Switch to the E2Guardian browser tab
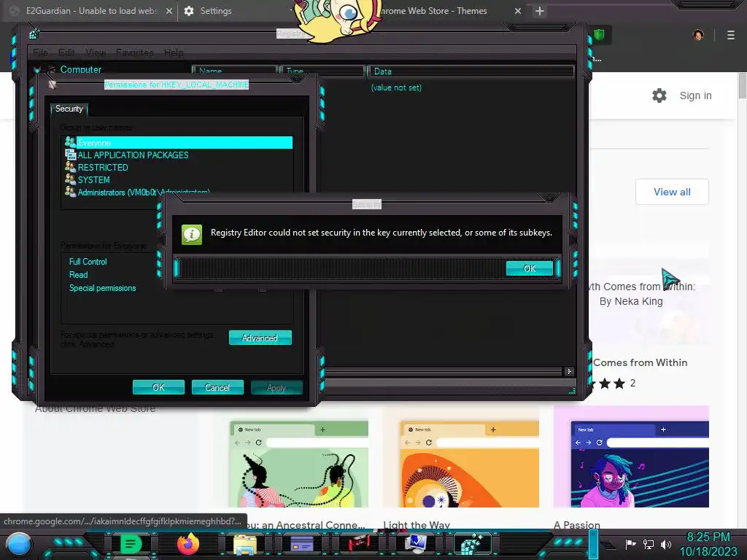The width and height of the screenshot is (747, 560). coord(90,10)
